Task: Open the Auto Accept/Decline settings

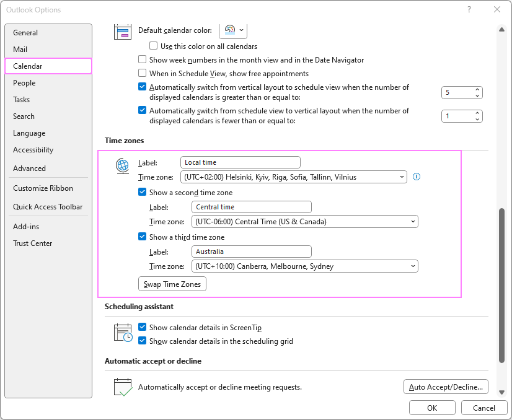Action: [446, 387]
